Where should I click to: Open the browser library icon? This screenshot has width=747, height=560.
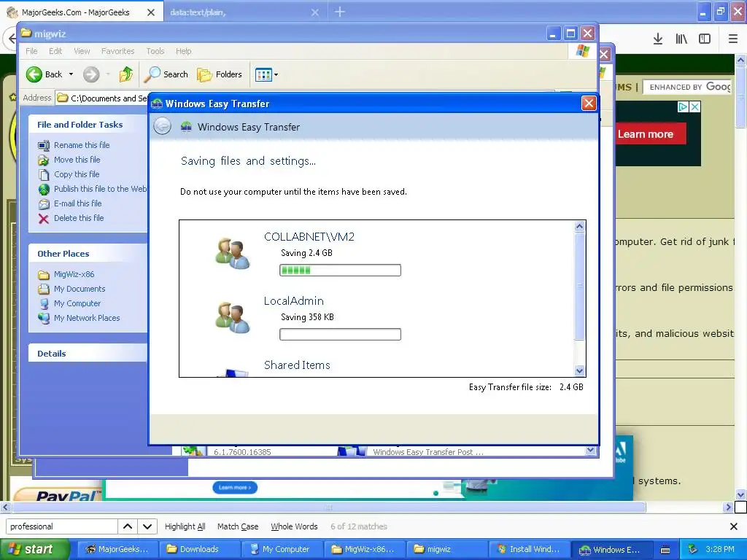point(681,39)
